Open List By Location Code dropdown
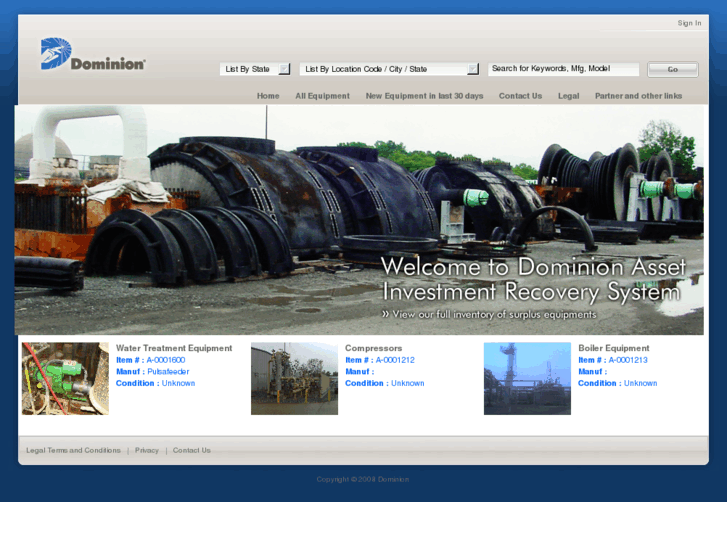Viewport: 727px width, 545px height. (x=389, y=69)
